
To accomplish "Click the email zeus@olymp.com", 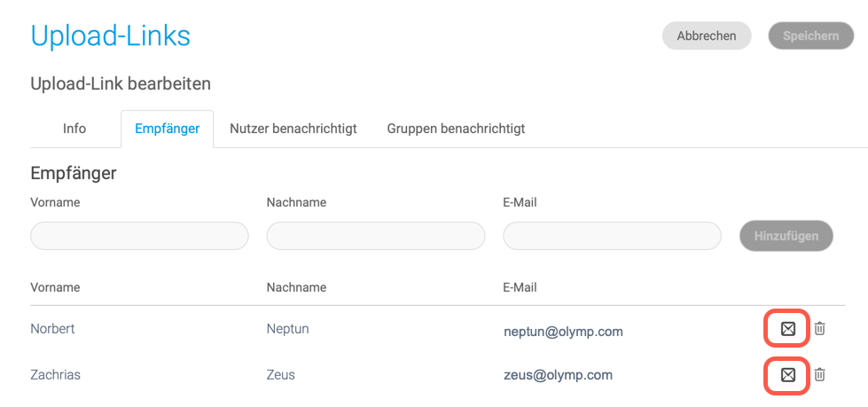I will point(558,375).
